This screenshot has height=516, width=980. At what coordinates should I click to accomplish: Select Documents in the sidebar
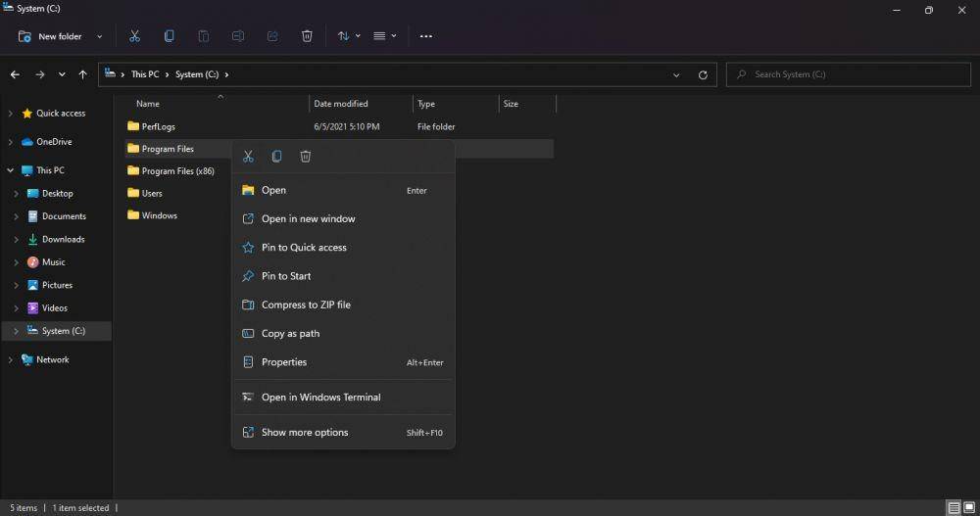click(64, 216)
